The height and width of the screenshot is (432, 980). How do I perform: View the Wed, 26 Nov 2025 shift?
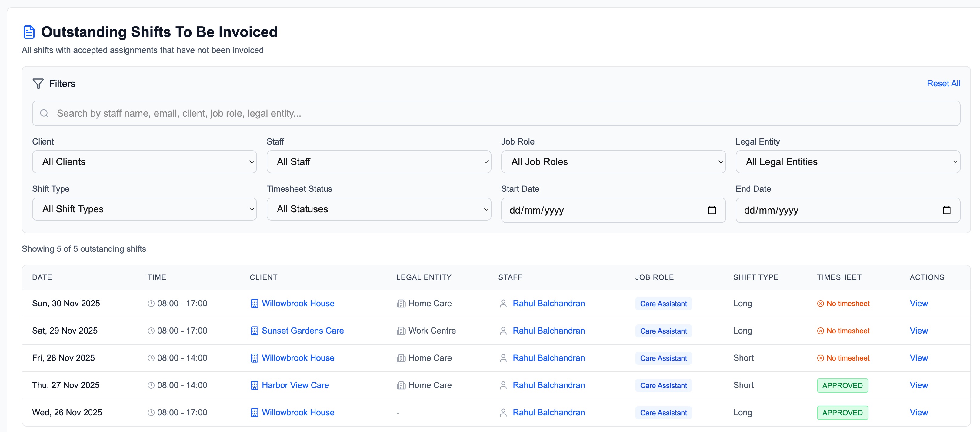pyautogui.click(x=918, y=413)
